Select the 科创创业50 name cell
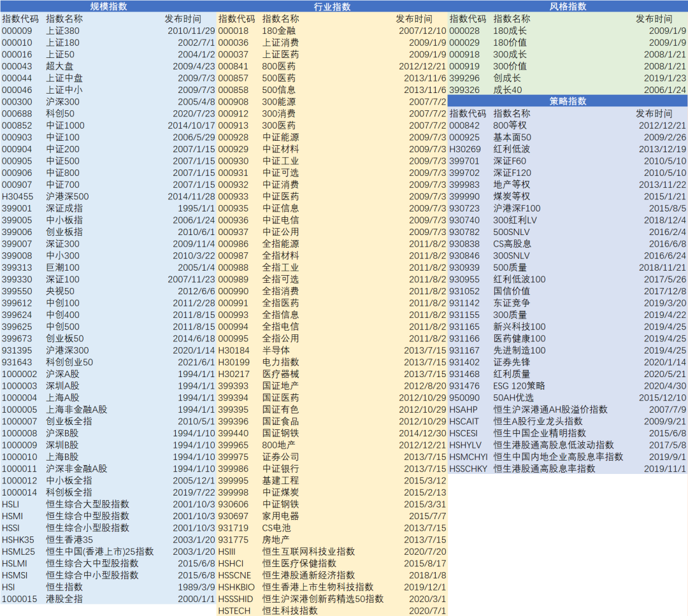688x616 pixels. (69, 362)
